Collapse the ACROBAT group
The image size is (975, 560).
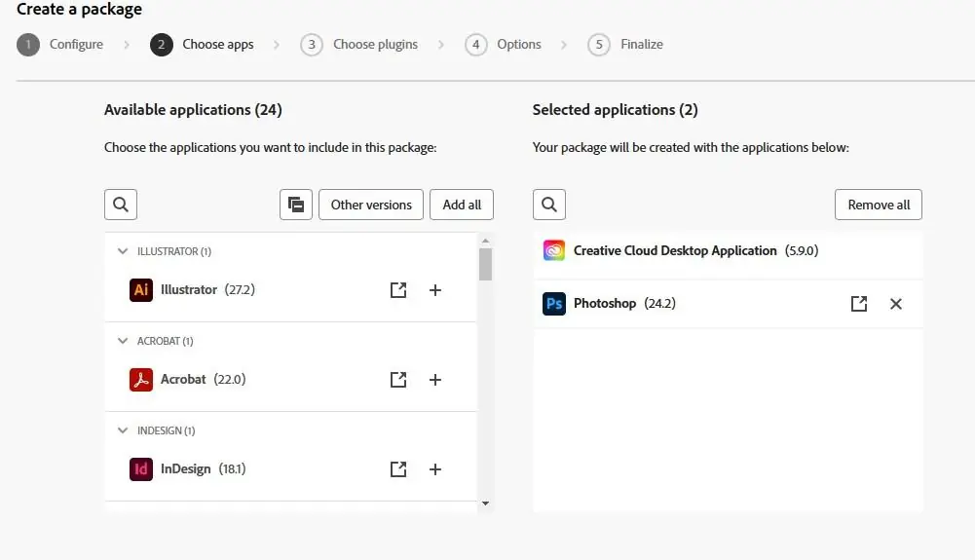coord(123,341)
